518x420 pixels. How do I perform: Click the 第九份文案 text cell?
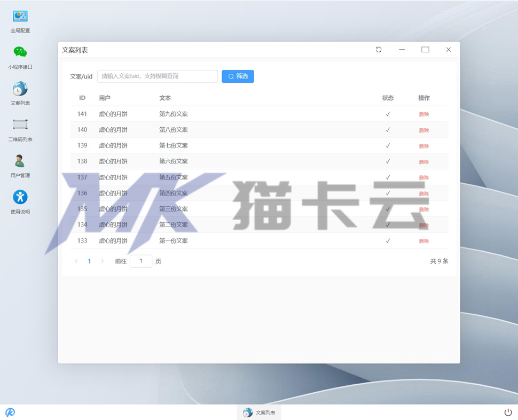tap(174, 114)
